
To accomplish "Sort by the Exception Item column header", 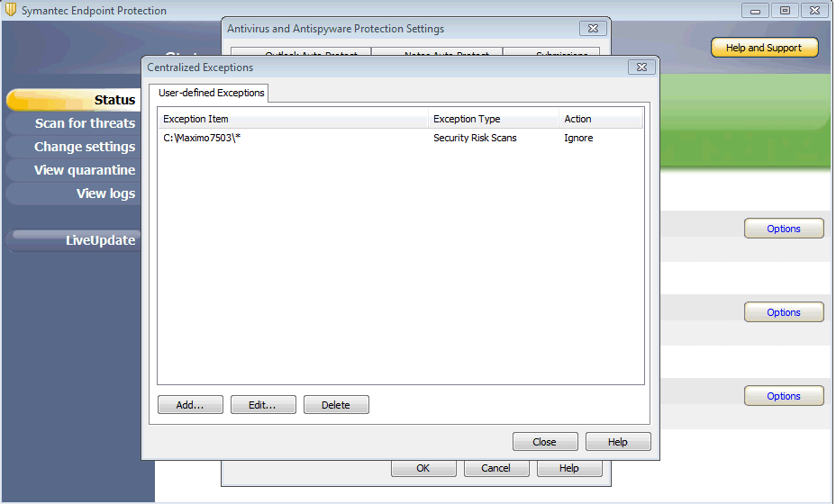I will pos(294,119).
